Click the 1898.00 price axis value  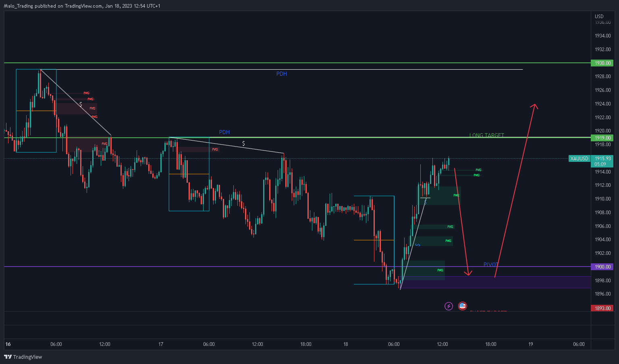click(x=603, y=281)
